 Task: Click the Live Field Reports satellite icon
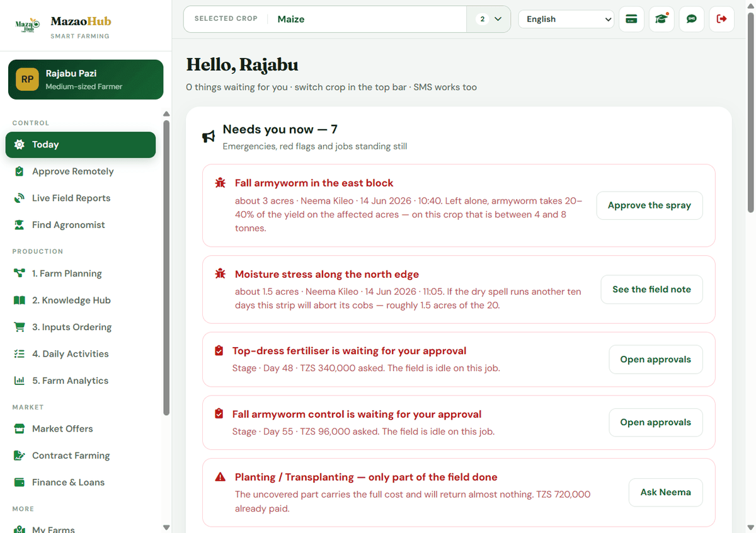20,198
